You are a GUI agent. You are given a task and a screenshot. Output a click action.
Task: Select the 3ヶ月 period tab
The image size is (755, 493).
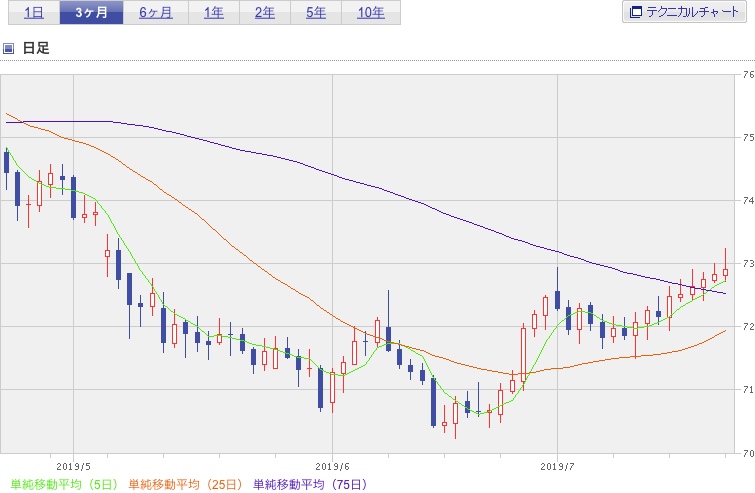pyautogui.click(x=91, y=13)
